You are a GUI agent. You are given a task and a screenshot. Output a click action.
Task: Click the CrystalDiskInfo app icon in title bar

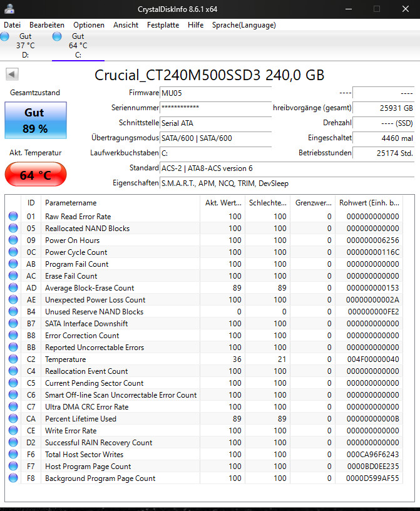pyautogui.click(x=9, y=9)
